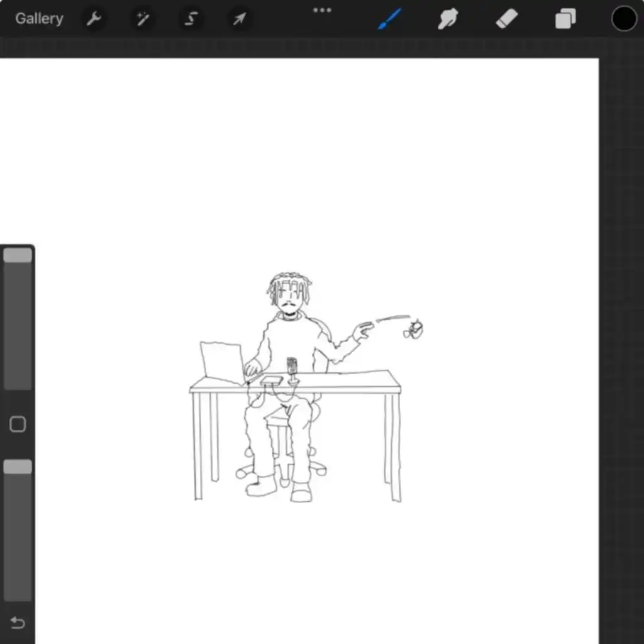
Task: Click the brush size slider handle
Action: click(18, 255)
